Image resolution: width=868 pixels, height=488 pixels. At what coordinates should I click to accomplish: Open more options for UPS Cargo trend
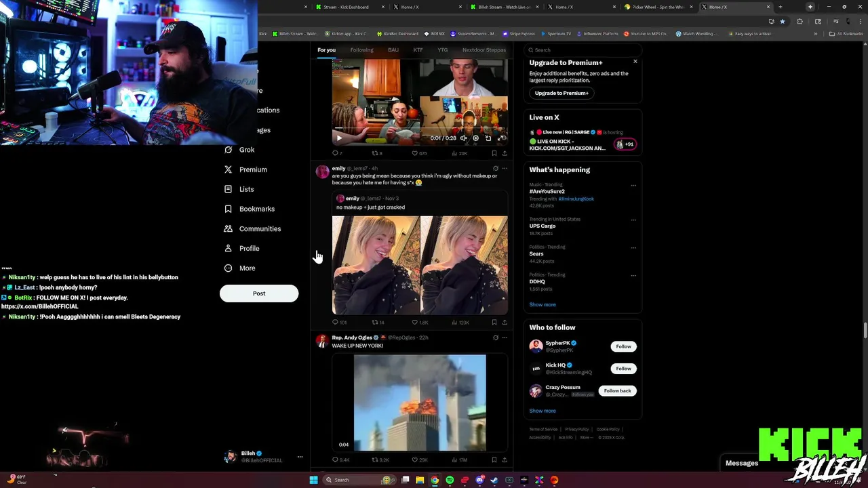point(633,220)
